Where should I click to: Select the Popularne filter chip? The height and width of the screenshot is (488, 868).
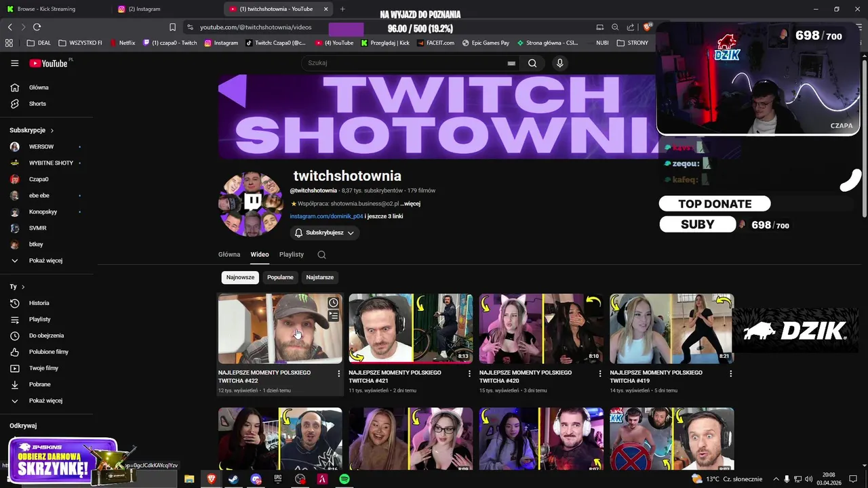click(x=280, y=277)
